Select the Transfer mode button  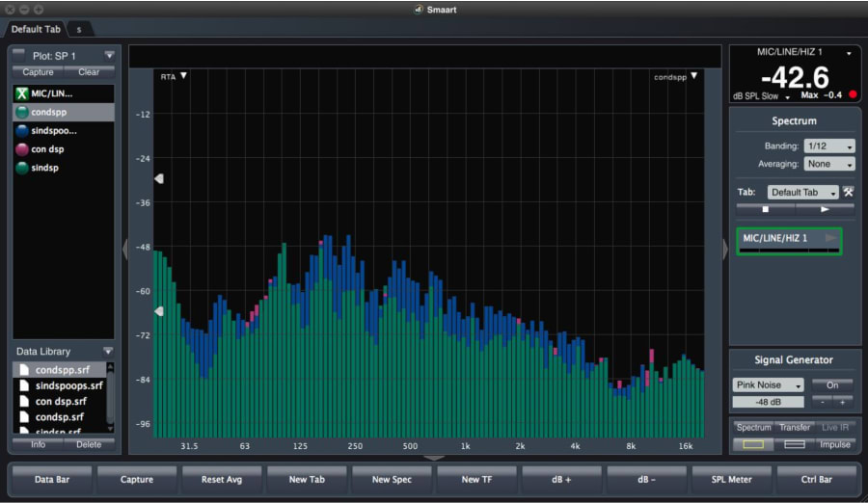click(x=795, y=427)
